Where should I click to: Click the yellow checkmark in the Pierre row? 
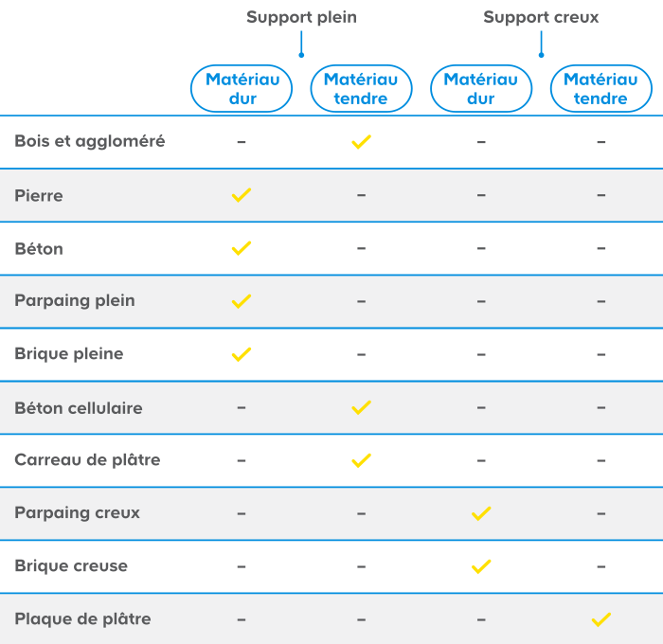pyautogui.click(x=242, y=195)
